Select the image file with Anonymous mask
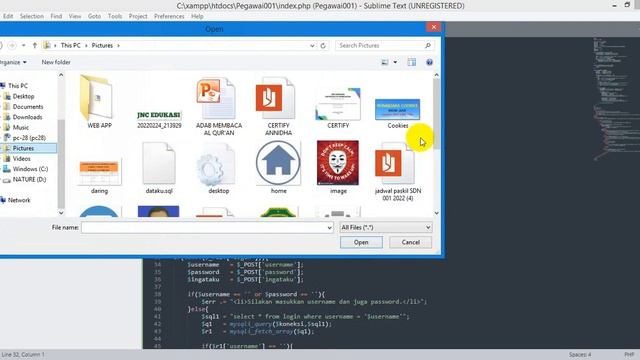 (338, 167)
